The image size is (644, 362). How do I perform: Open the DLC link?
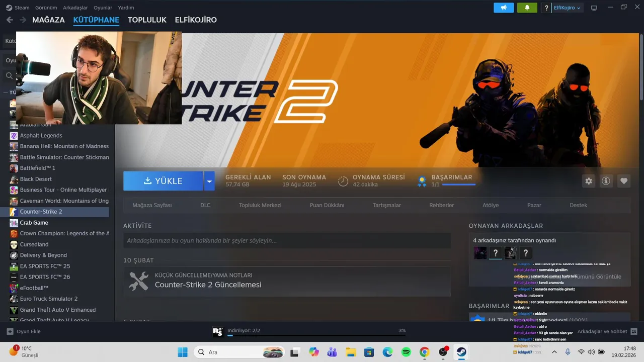[x=205, y=205]
